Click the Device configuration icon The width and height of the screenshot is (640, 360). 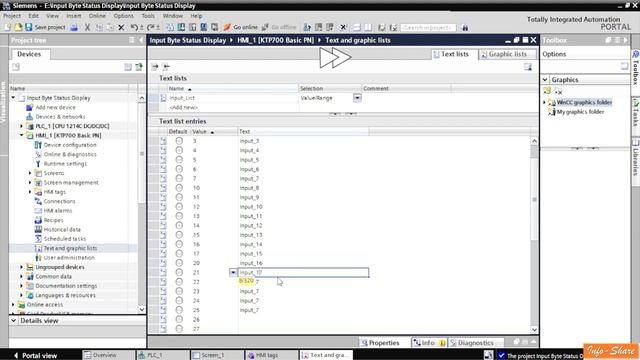coord(38,145)
